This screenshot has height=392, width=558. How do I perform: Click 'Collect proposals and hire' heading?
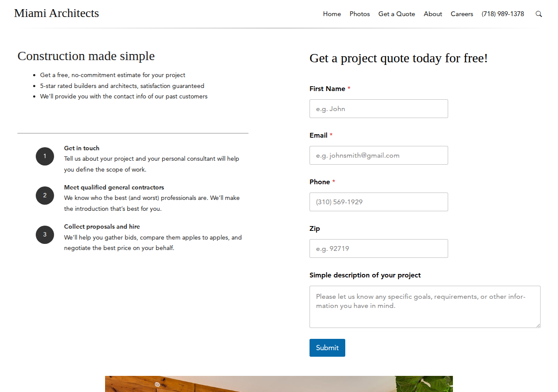(x=102, y=226)
